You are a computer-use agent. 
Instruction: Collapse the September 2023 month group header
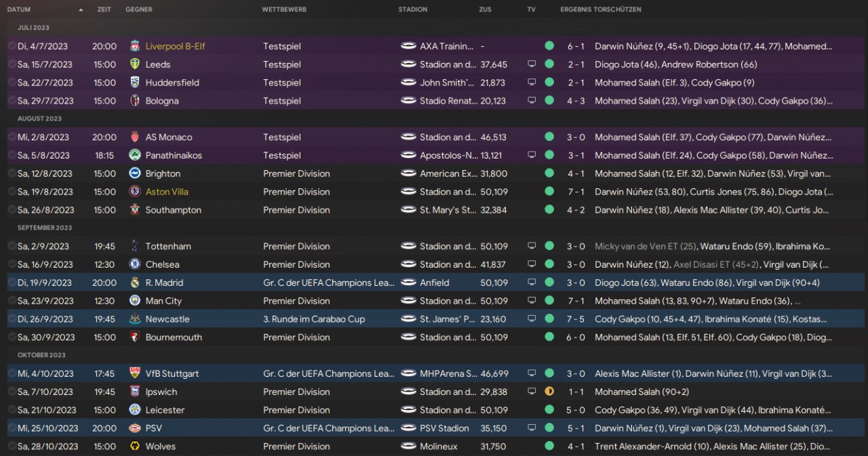tap(42, 228)
